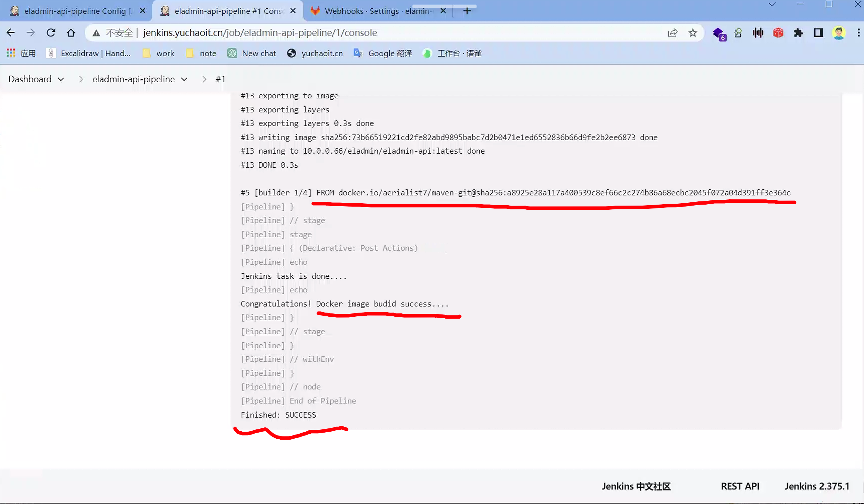
Task: Open the extensions puzzle icon
Action: click(798, 33)
